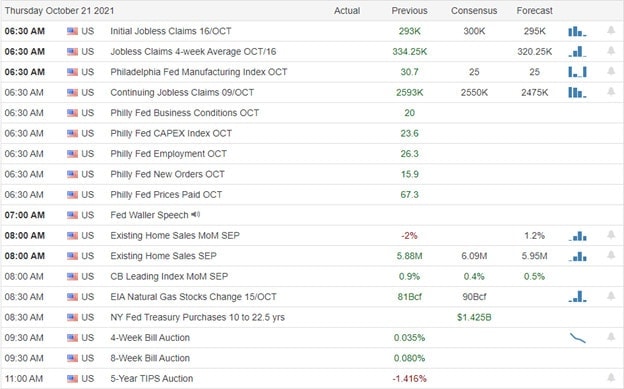Set alert bell for Jobless Claims 4-week Average
The width and height of the screenshot is (624, 389).
point(611,51)
